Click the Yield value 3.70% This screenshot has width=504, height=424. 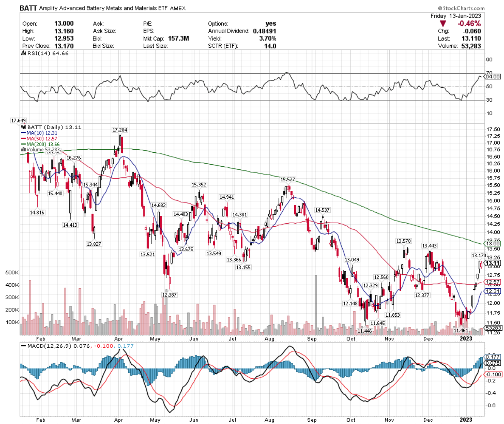coord(268,38)
